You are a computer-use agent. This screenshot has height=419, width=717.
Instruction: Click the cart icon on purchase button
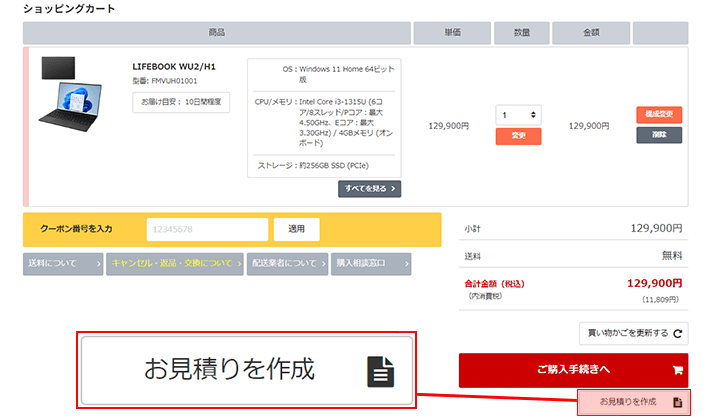click(678, 370)
